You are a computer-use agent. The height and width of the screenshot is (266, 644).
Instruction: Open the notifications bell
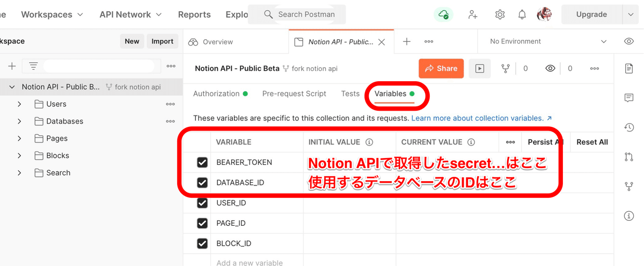point(522,15)
